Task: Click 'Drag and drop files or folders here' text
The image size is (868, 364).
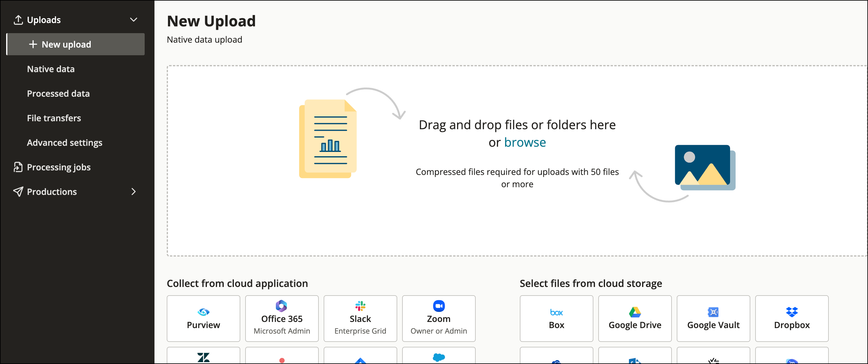Action: (517, 125)
